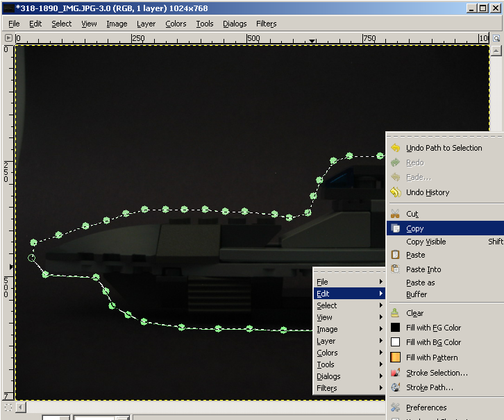Click the Stroke Selection icon

[x=395, y=373]
